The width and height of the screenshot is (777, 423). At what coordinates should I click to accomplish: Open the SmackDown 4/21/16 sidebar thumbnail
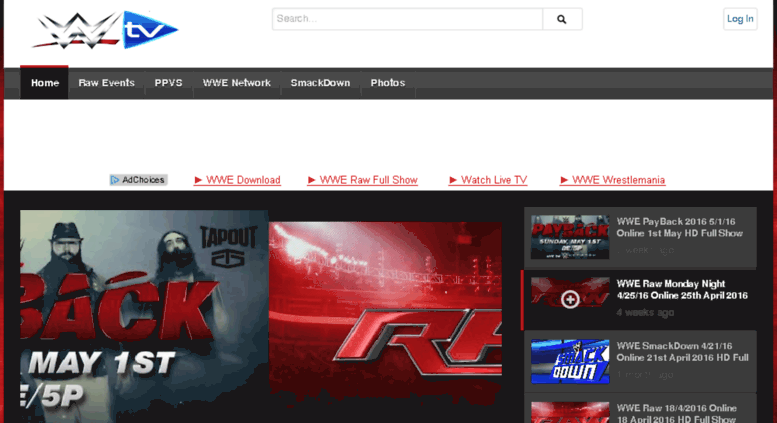570,361
